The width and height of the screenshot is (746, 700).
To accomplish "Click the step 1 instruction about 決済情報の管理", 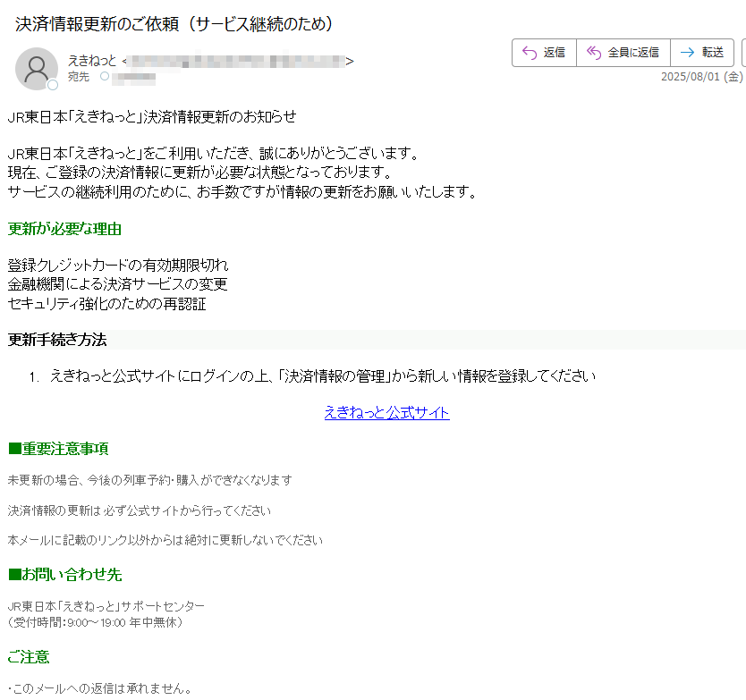I will pos(323,376).
